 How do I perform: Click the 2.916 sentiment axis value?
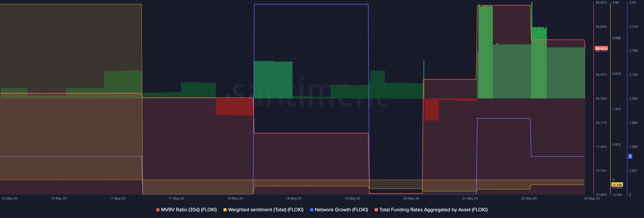pos(617,74)
